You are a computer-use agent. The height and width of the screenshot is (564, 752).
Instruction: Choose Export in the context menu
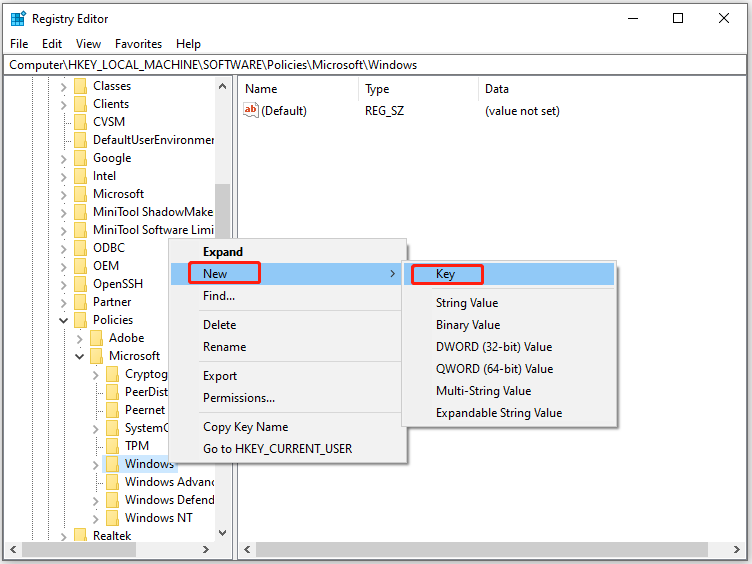(286, 376)
